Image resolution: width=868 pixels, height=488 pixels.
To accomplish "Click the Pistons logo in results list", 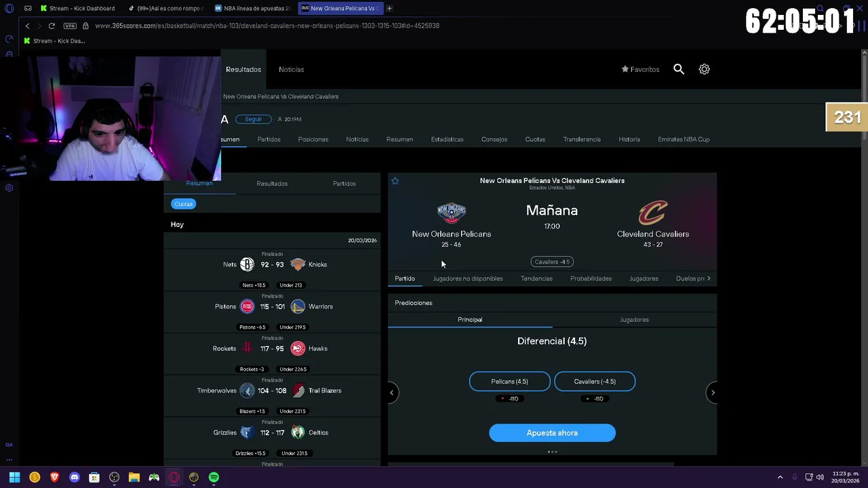I will point(247,306).
